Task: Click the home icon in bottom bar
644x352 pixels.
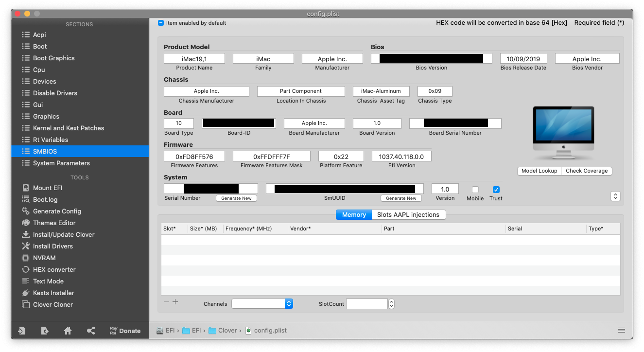Action: point(68,331)
